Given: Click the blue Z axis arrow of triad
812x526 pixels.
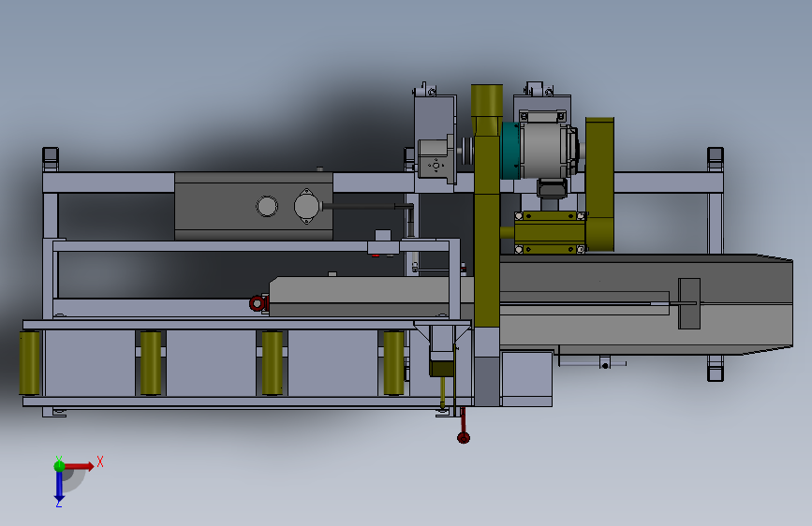Looking at the screenshot, I should coord(59,487).
